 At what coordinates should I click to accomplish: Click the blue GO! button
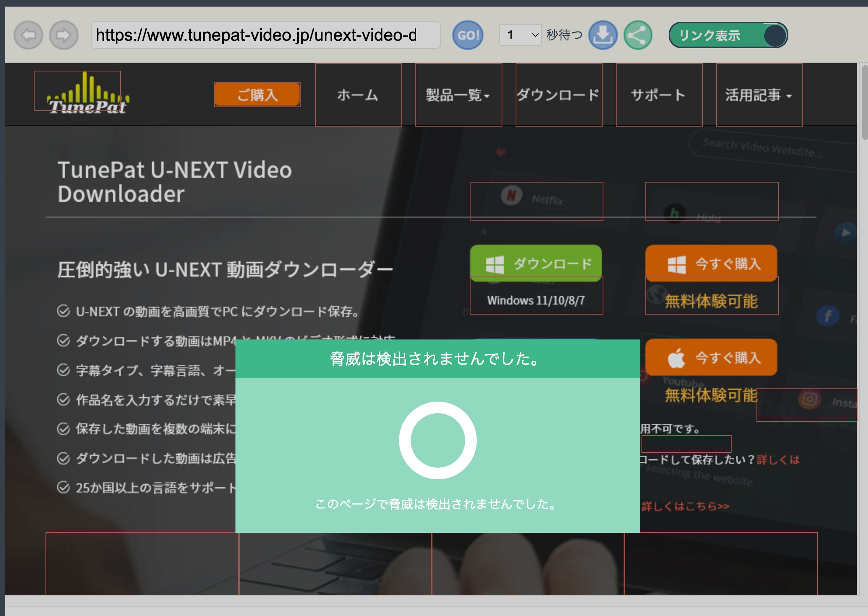click(468, 35)
